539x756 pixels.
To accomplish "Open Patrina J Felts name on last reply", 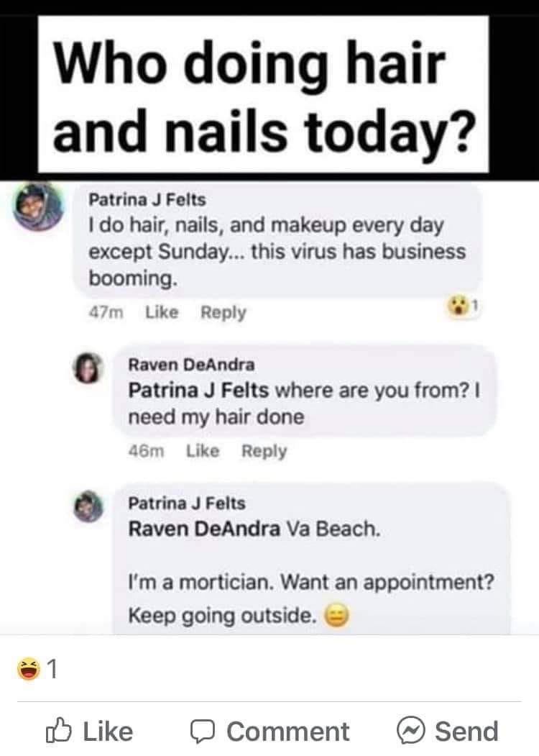I will tap(187, 504).
